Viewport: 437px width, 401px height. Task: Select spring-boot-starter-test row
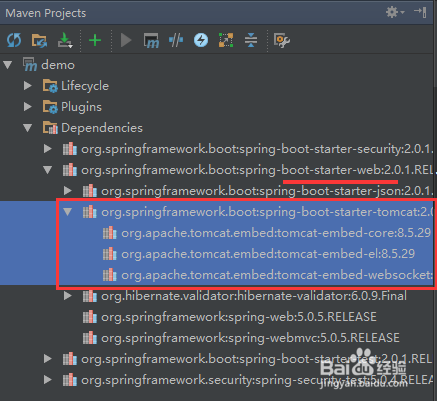[x=218, y=359]
